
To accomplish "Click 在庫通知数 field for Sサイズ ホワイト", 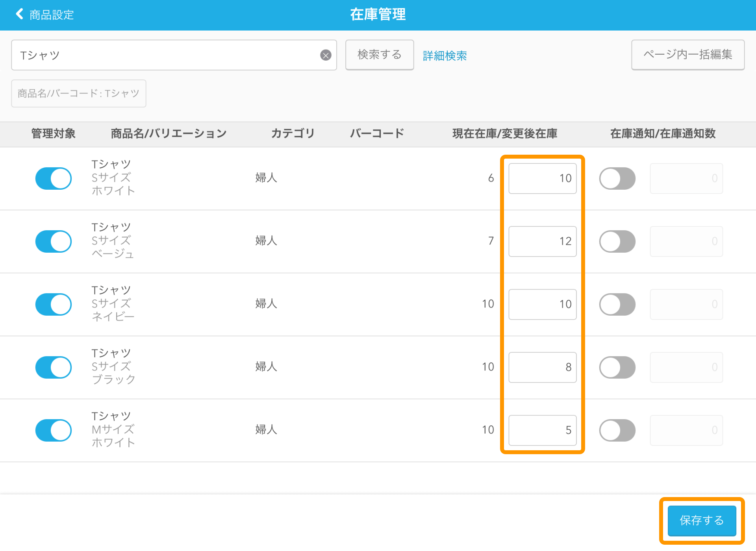I will click(x=686, y=178).
